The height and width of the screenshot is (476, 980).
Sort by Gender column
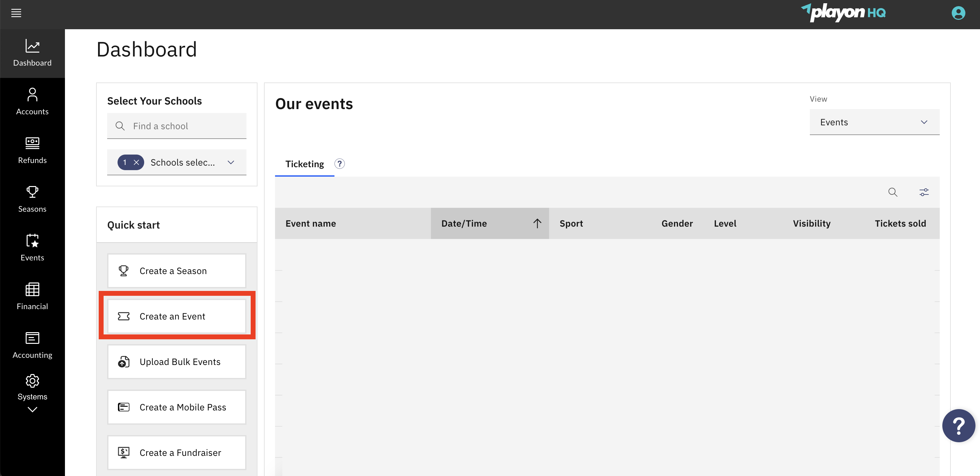pyautogui.click(x=677, y=223)
